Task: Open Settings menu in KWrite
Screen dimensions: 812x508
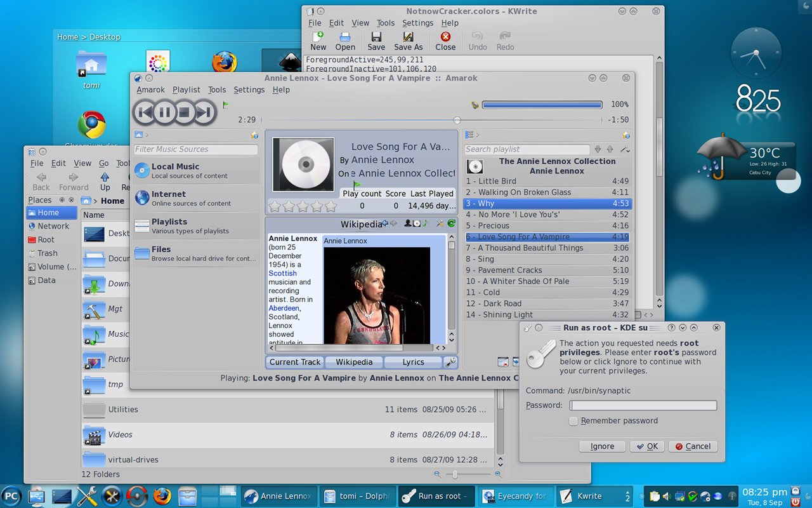Action: pos(417,23)
